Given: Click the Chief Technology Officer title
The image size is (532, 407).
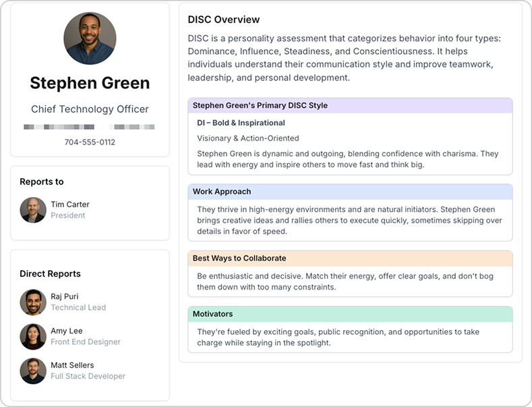Looking at the screenshot, I should [x=90, y=109].
